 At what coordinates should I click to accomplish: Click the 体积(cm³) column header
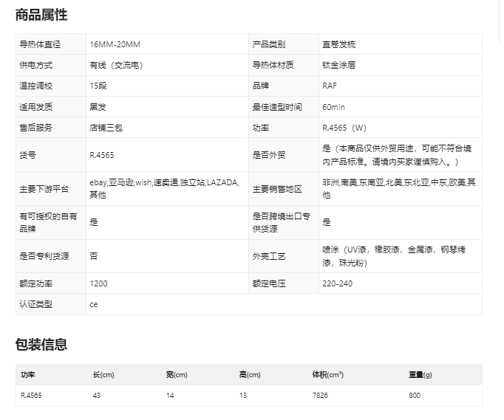[328, 375]
